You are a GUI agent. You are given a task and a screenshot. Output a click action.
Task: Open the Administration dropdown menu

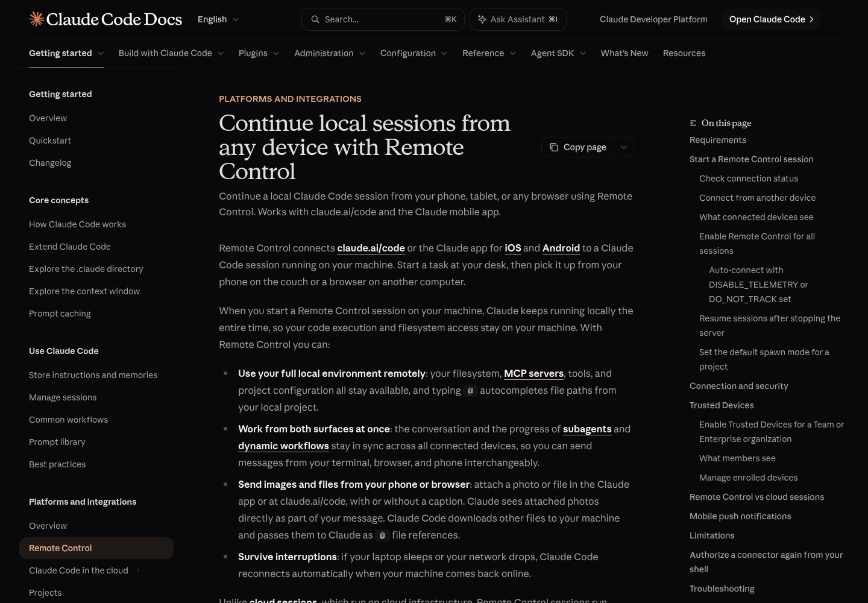(x=330, y=53)
